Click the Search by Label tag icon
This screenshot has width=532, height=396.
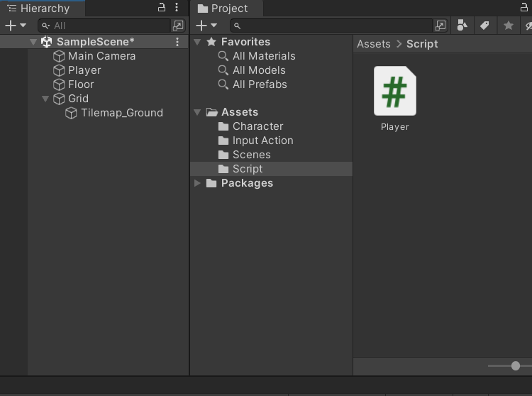pyautogui.click(x=485, y=26)
